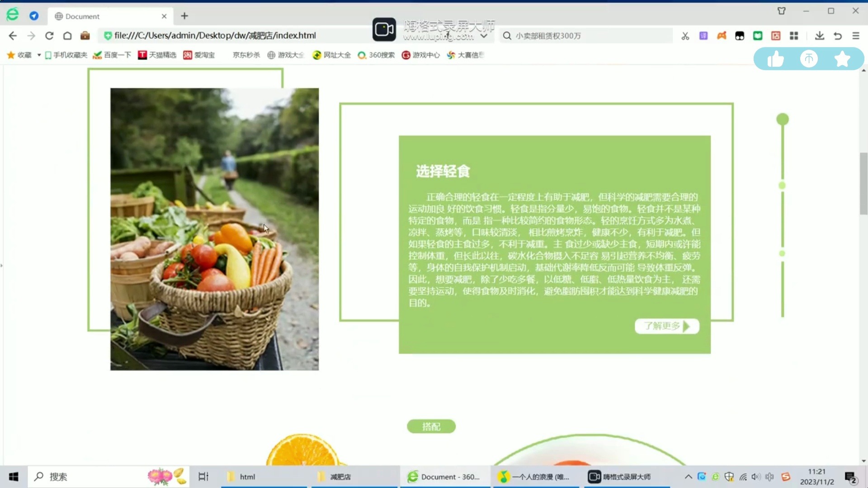Click the skin shirt icon in title bar
868x488 pixels.
tap(782, 11)
